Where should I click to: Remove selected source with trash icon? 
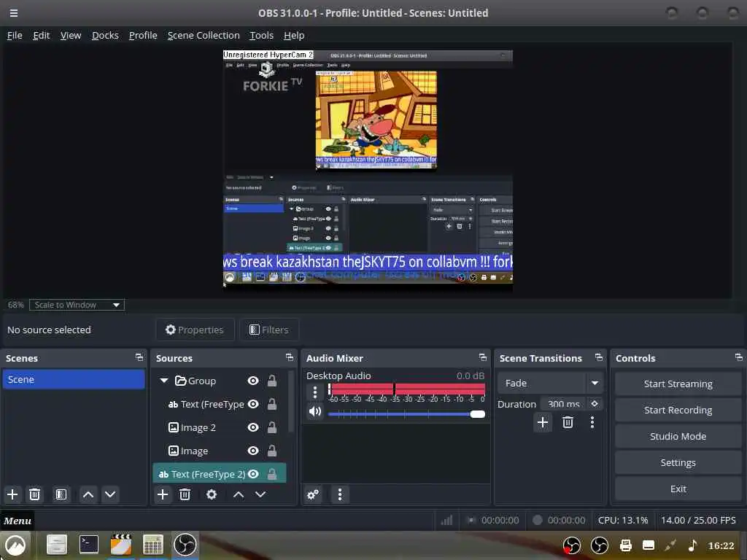point(185,494)
